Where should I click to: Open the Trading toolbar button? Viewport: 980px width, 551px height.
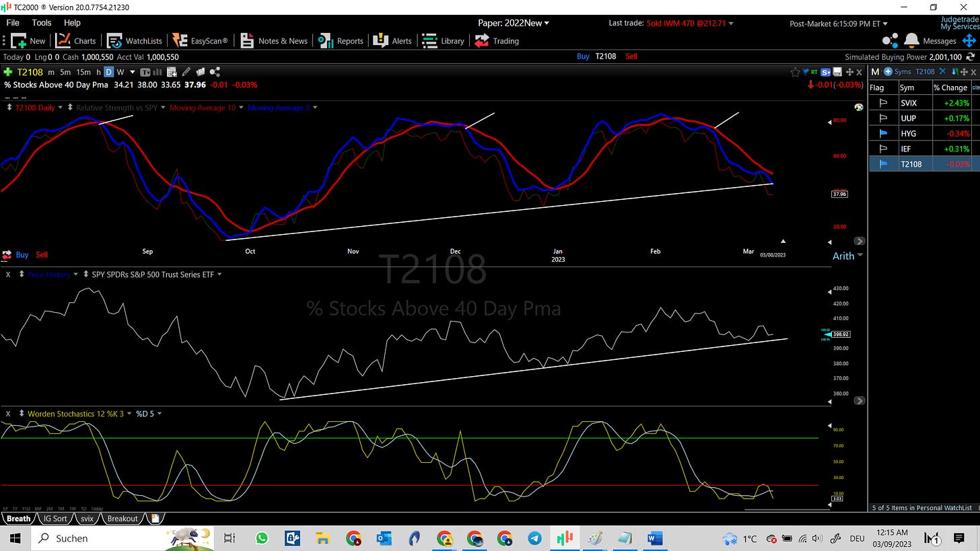click(497, 40)
